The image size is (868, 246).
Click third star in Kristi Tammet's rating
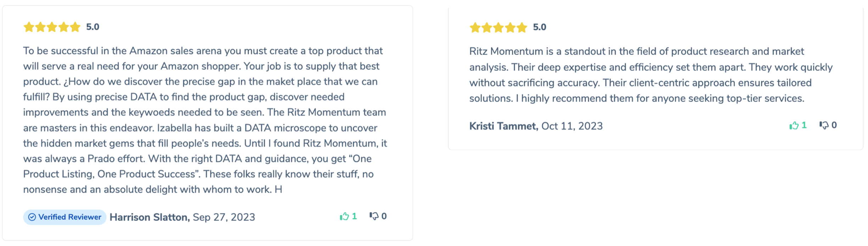point(498,27)
